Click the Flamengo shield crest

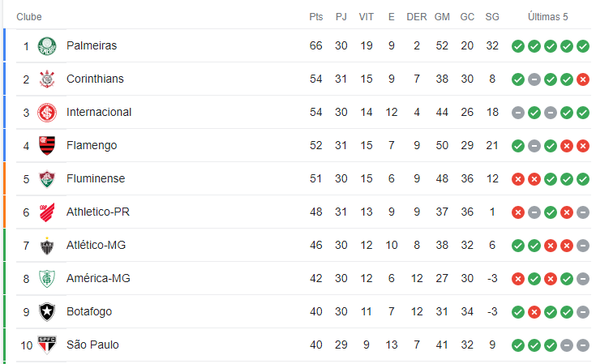coord(47,146)
